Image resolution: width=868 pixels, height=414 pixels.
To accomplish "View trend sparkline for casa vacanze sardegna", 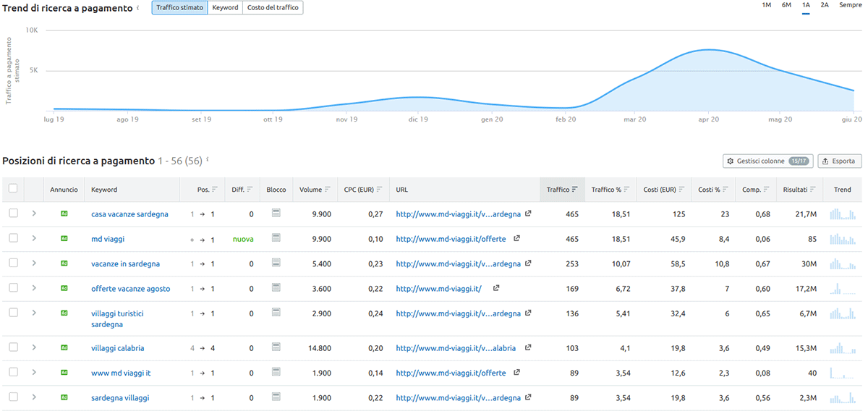I will [842, 214].
